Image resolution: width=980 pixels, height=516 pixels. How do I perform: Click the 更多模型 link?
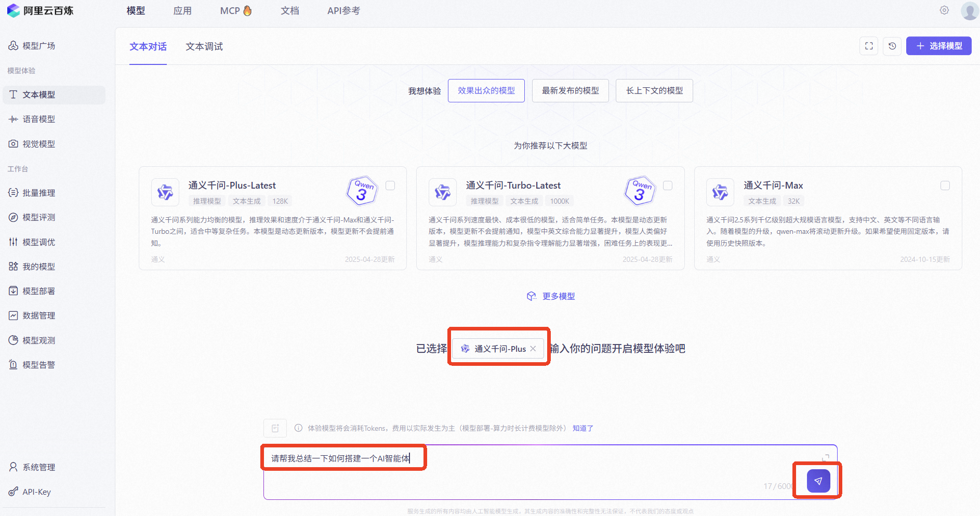coord(551,296)
